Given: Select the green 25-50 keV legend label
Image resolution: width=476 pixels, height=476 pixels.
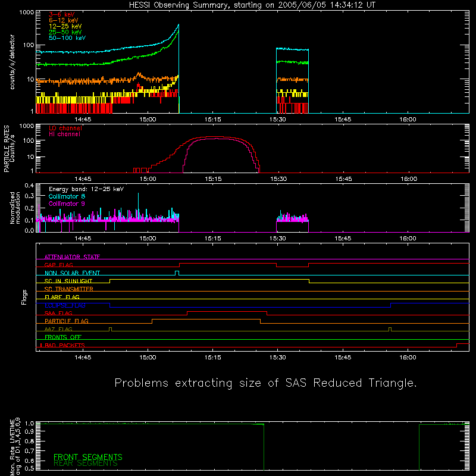Looking at the screenshot, I should coord(65,32).
